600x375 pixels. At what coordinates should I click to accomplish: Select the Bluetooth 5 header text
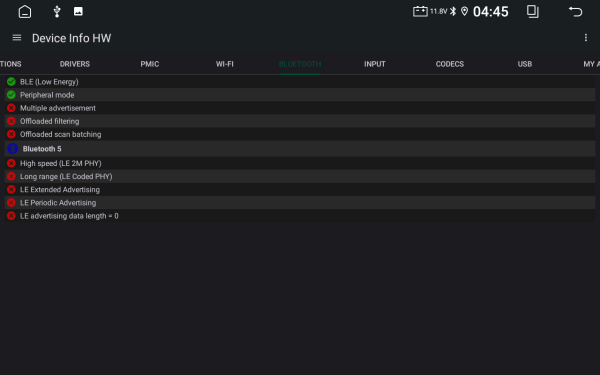click(42, 148)
